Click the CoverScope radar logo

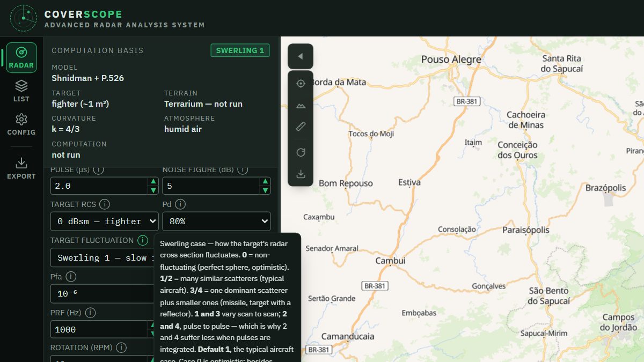click(x=24, y=18)
